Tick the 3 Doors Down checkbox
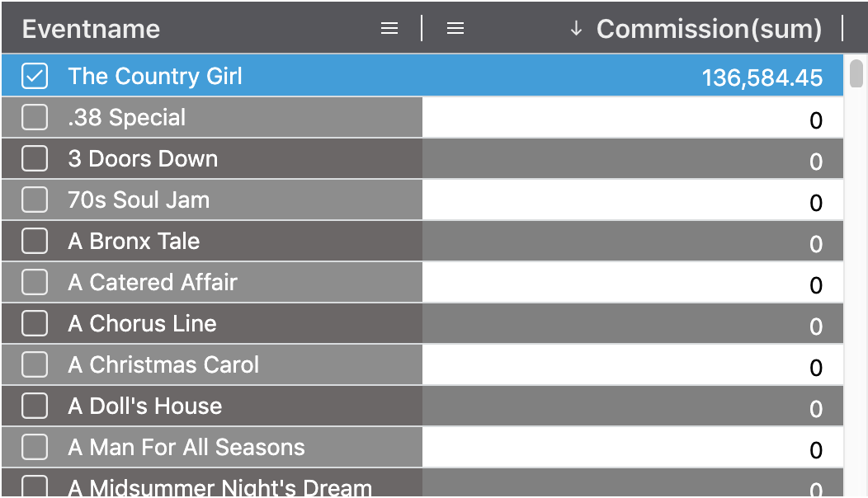This screenshot has height=498, width=868. click(35, 159)
